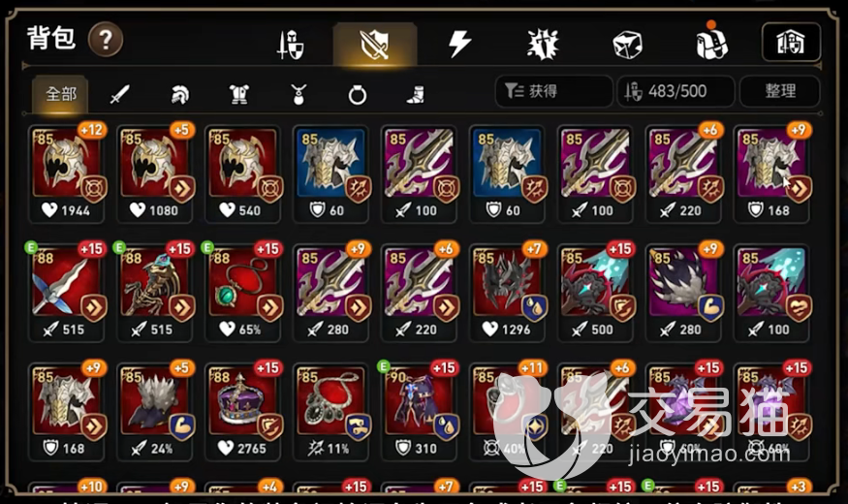Filter equipment by necklace icon
The image size is (848, 504).
pos(298,95)
